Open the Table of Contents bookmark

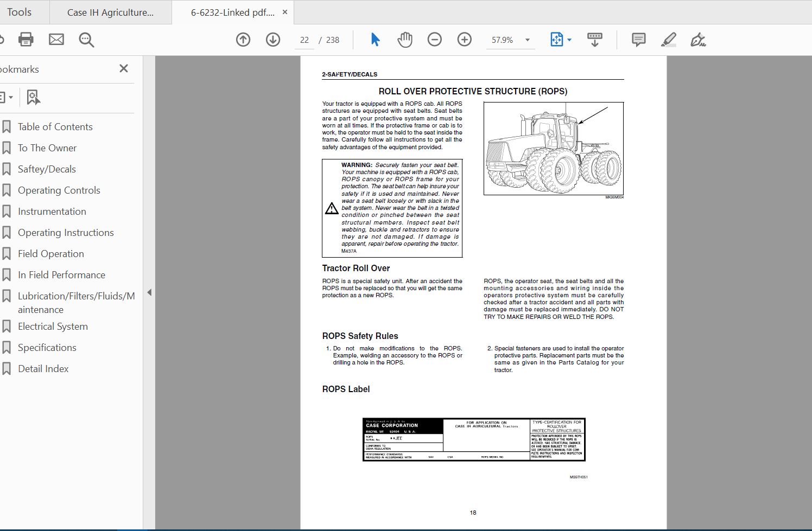click(55, 127)
